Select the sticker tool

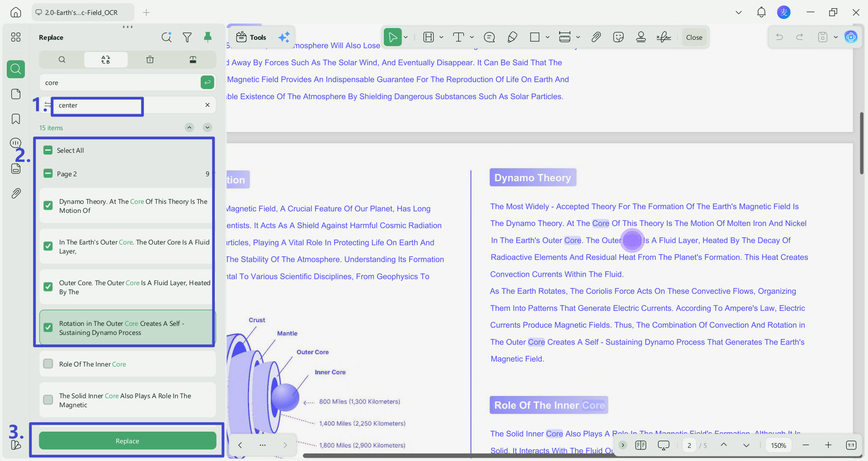(618, 37)
